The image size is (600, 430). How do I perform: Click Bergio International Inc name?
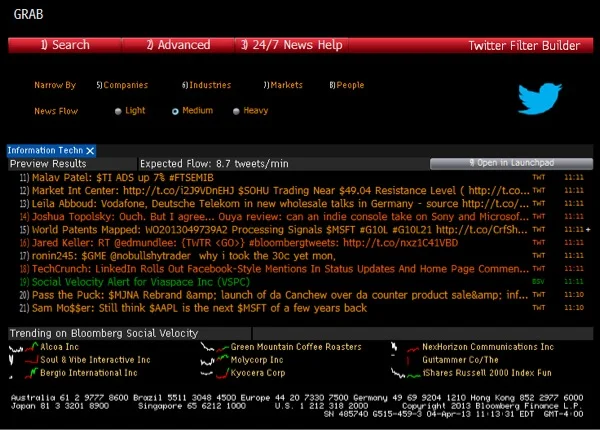(x=89, y=373)
